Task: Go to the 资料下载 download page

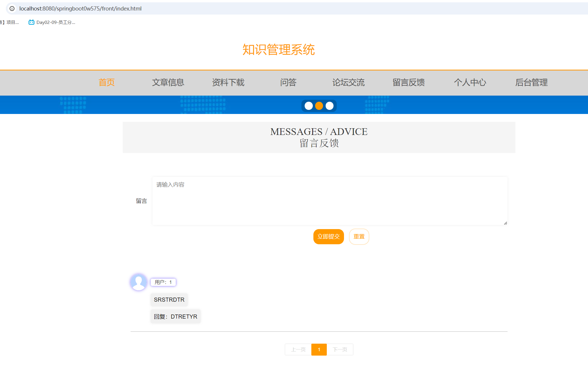Action: pos(228,83)
